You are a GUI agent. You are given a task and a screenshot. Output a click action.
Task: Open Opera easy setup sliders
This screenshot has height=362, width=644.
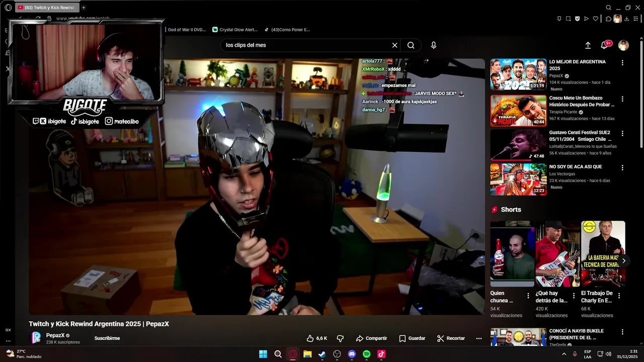[636, 19]
